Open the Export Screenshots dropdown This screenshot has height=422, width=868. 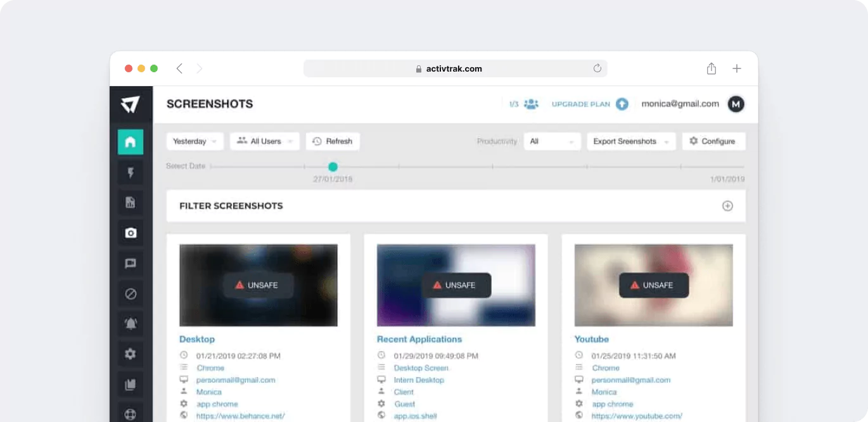(631, 141)
